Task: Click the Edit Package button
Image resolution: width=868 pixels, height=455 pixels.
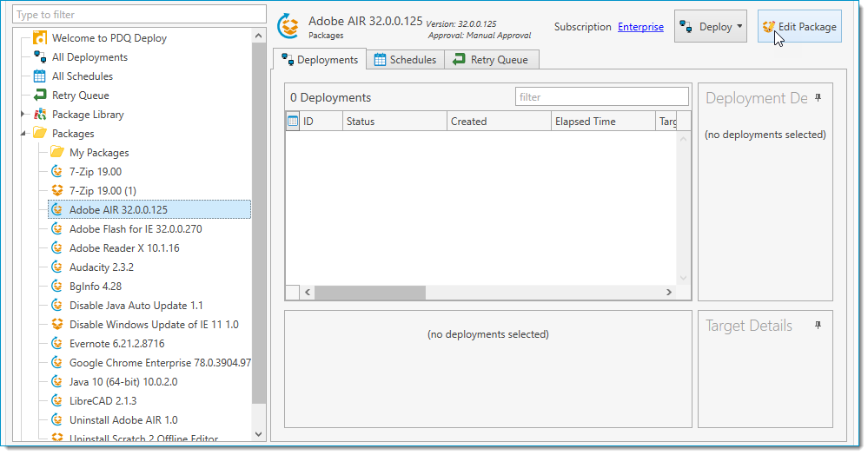Action: coord(798,27)
